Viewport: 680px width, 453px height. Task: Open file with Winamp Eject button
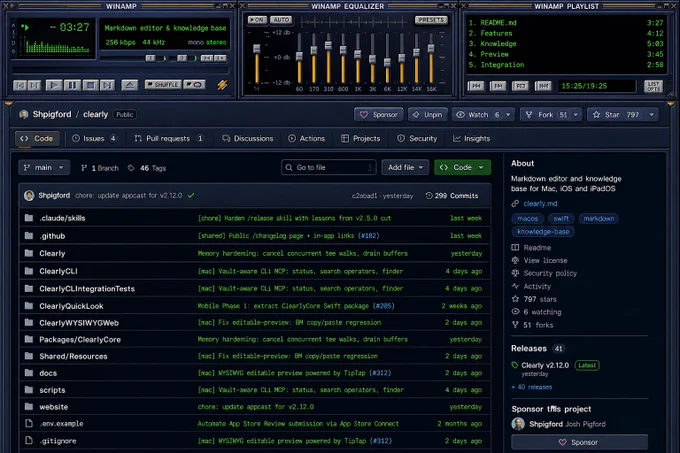129,85
